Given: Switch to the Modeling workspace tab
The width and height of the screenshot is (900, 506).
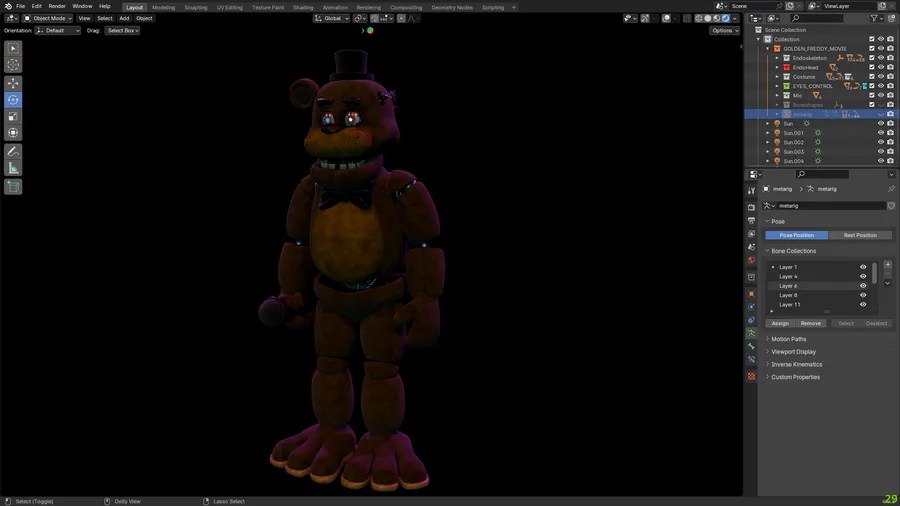Looking at the screenshot, I should tap(164, 7).
